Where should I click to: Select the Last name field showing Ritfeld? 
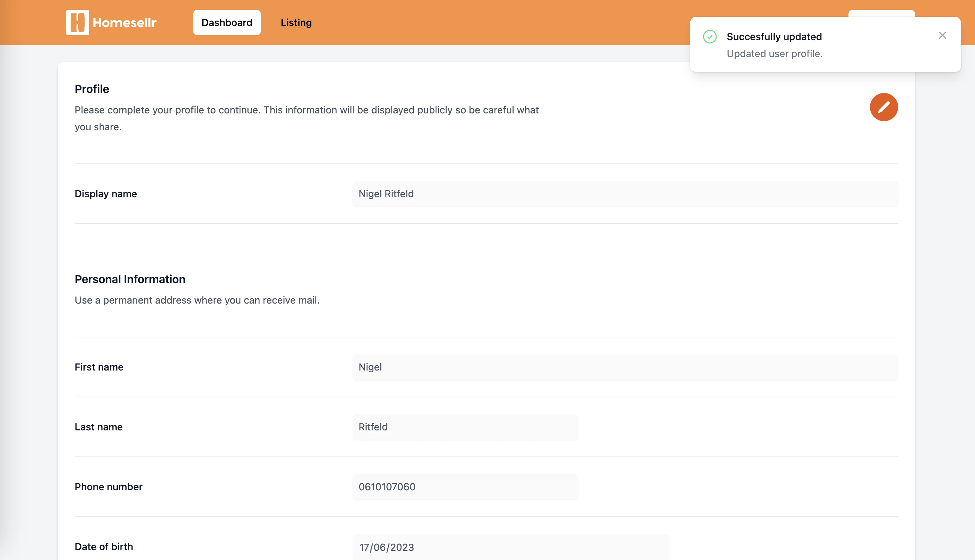point(465,427)
